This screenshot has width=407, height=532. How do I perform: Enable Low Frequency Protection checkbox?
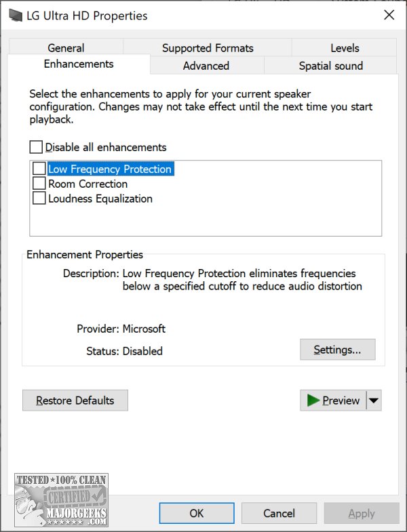[39, 169]
